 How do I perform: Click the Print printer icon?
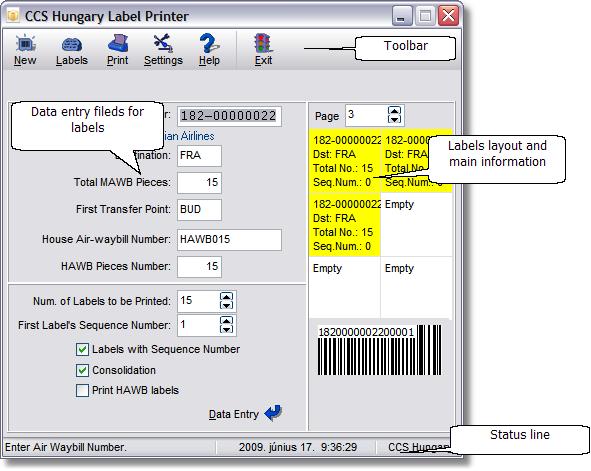tap(118, 44)
